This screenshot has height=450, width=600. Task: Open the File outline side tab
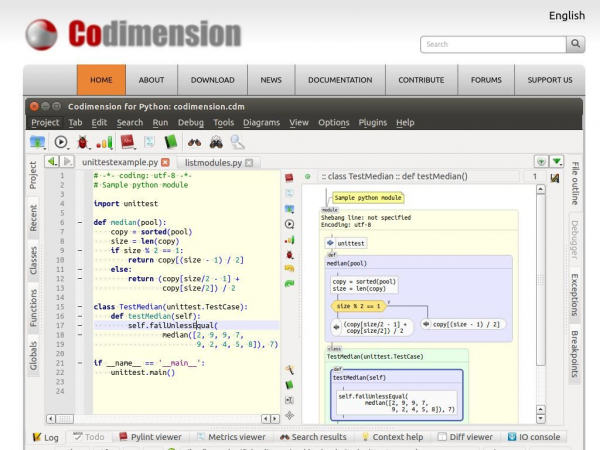[x=575, y=183]
